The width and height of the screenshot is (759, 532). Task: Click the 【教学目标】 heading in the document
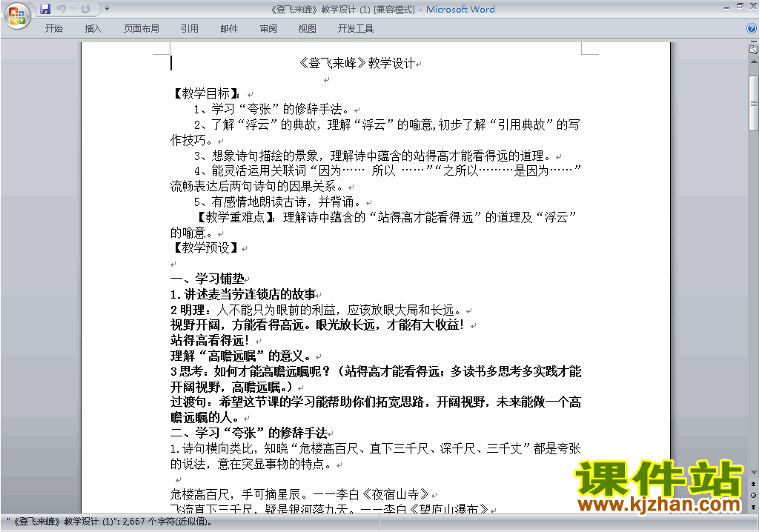click(206, 93)
